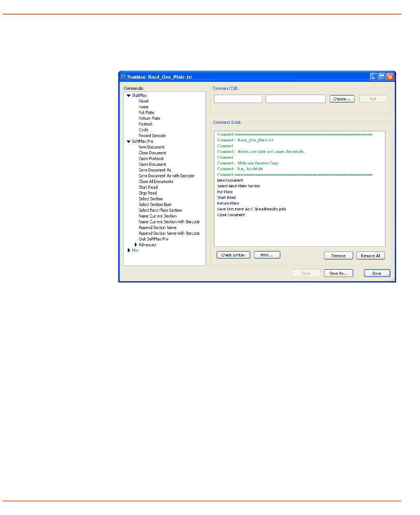Screen dimensions: 420x515
Task: Select 'New Document' line in Command Script
Action: [230, 180]
